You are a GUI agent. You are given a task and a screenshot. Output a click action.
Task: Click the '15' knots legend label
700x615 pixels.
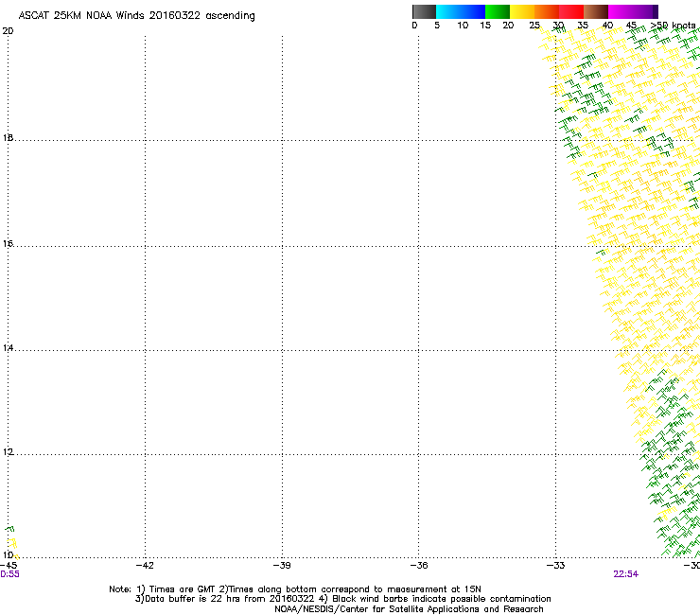(485, 26)
